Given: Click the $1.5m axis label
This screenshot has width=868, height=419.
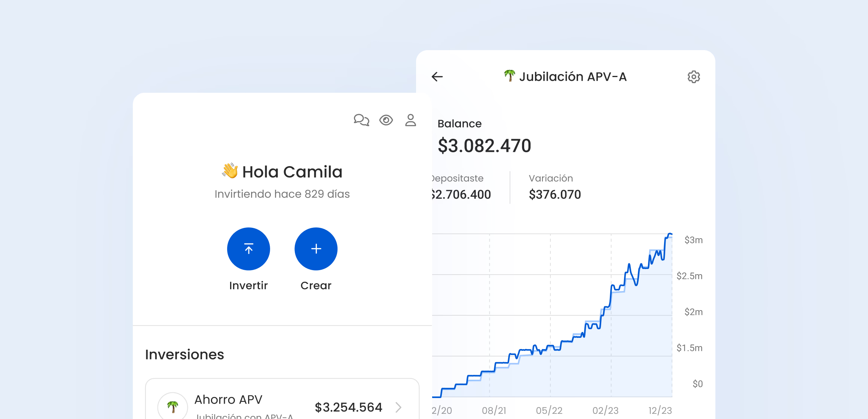Looking at the screenshot, I should click(x=690, y=348).
